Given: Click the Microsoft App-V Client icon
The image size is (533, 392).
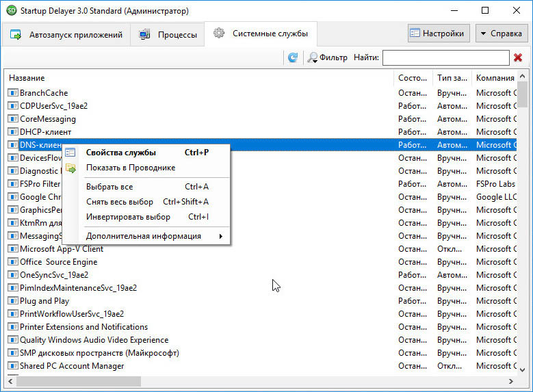Looking at the screenshot, I should pyautogui.click(x=12, y=249).
